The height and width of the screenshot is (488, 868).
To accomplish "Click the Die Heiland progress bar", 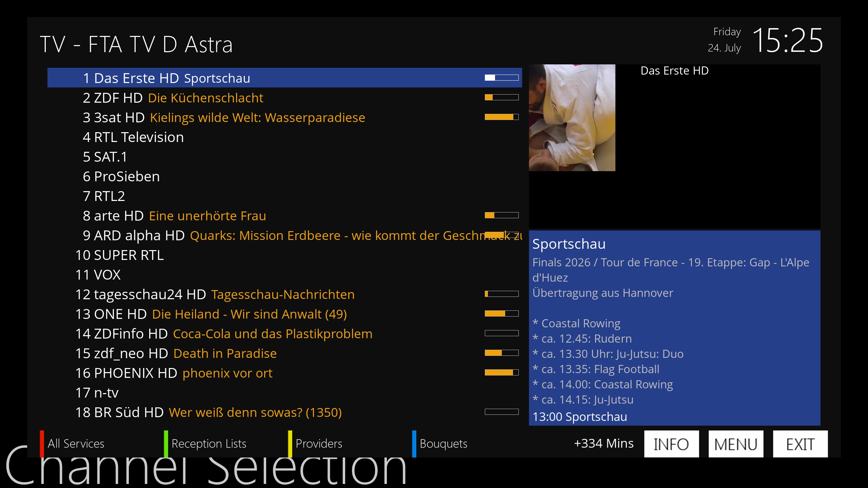I will tap(502, 313).
